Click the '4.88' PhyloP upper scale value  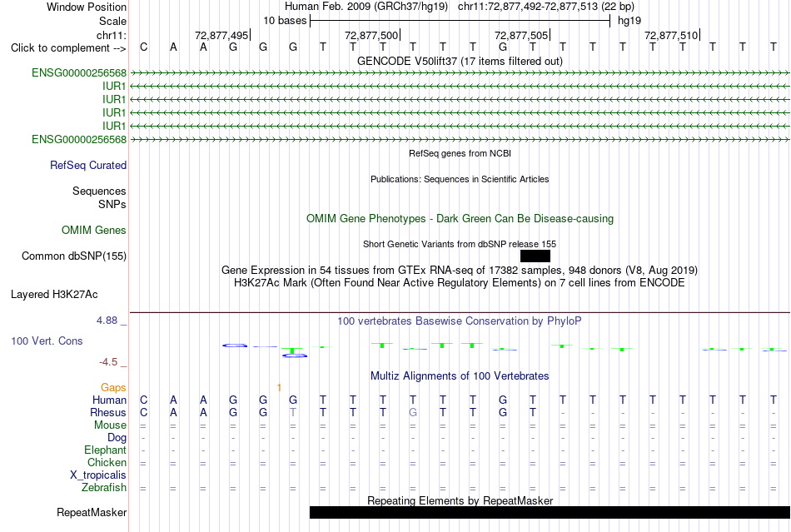point(107,321)
